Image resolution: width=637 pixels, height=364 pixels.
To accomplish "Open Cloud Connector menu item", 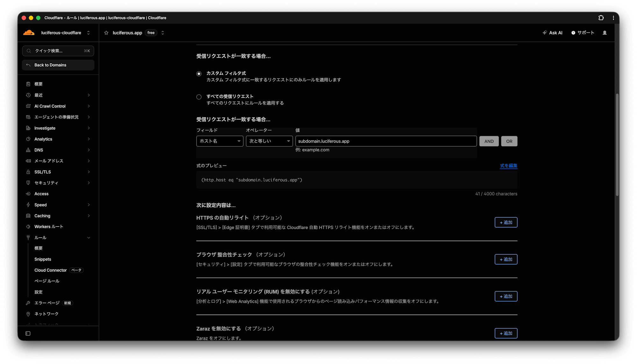I will coord(51,270).
